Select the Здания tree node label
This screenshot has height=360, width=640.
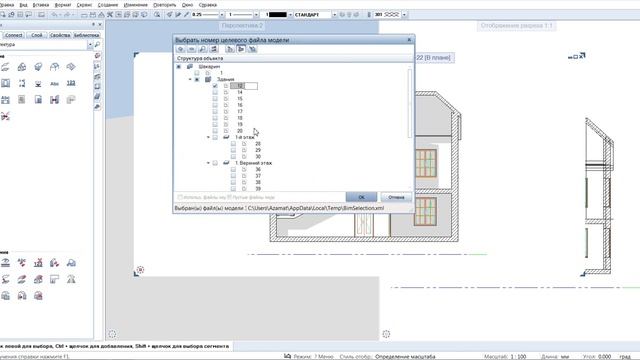226,79
